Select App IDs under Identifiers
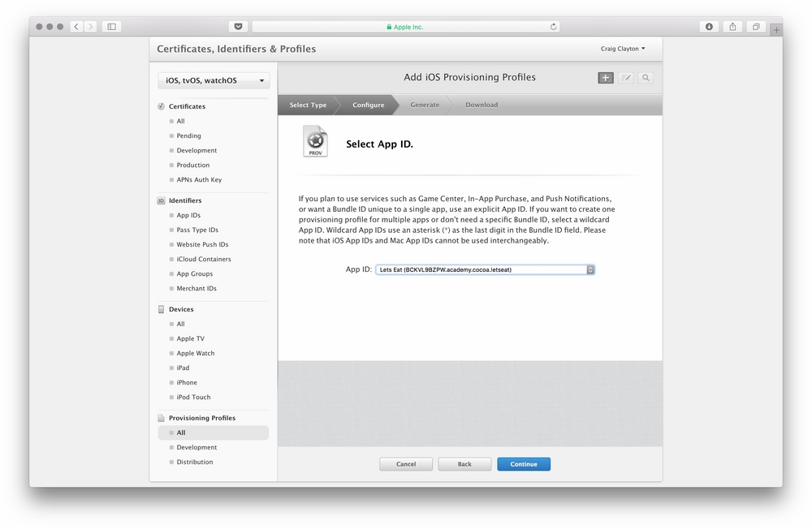 pos(188,215)
